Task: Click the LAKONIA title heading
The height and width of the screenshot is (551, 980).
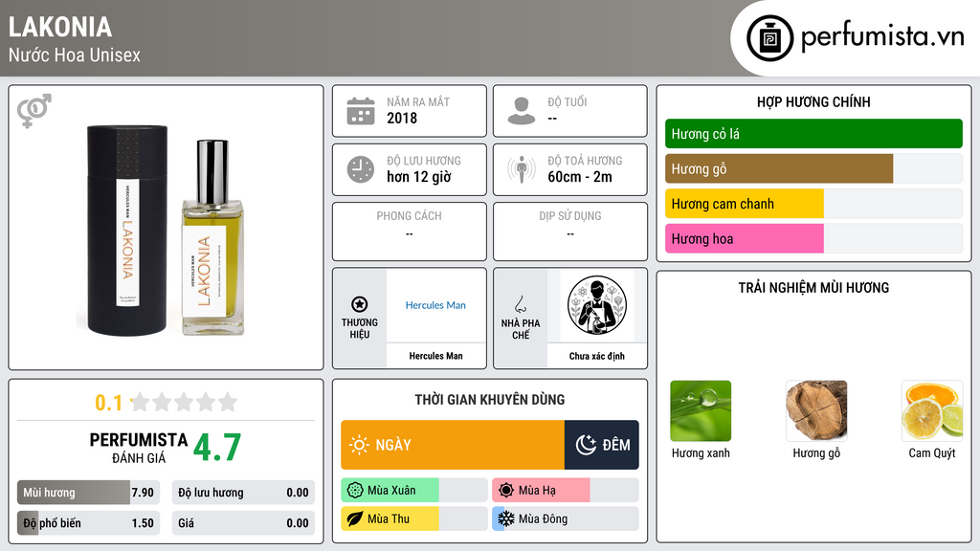Action: point(60,27)
